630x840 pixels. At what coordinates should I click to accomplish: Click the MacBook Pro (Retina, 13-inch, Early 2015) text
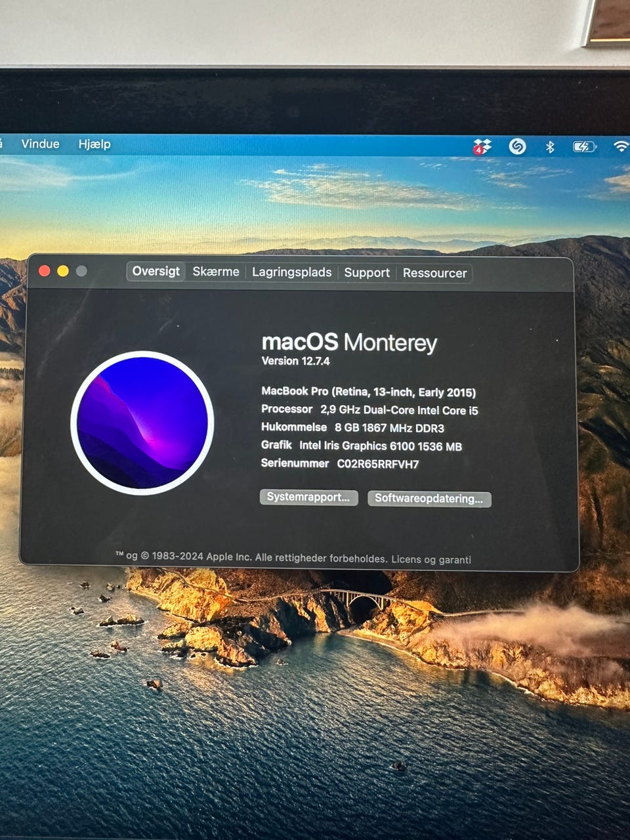click(369, 392)
